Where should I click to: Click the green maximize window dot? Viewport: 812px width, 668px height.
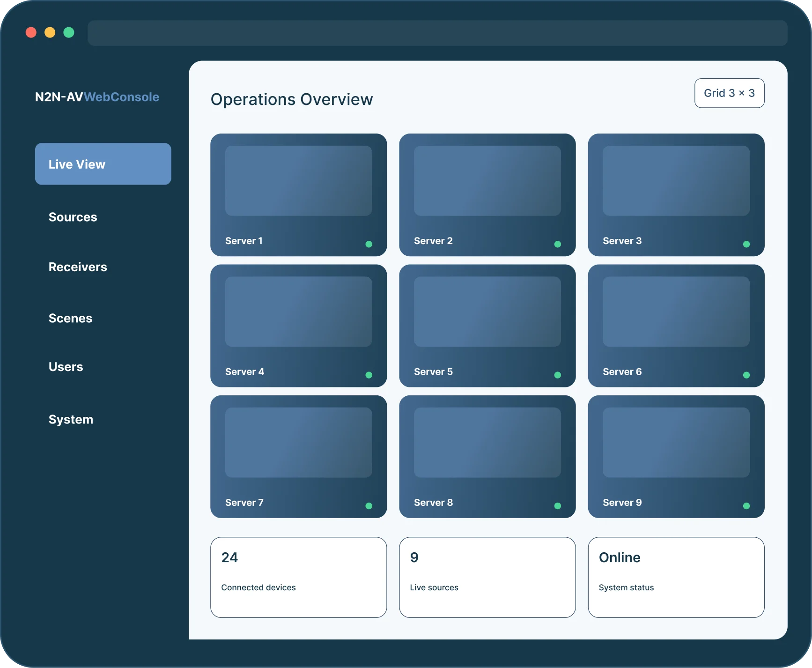pyautogui.click(x=69, y=32)
